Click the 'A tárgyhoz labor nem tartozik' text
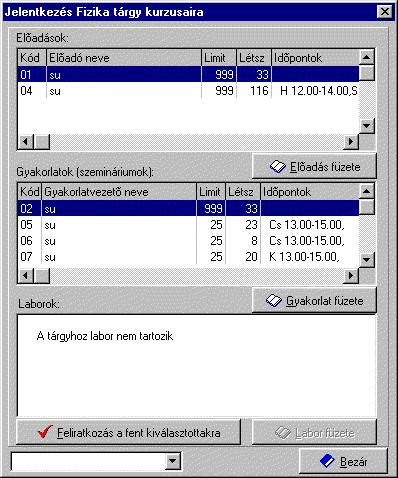The height and width of the screenshot is (478, 398). [105, 336]
